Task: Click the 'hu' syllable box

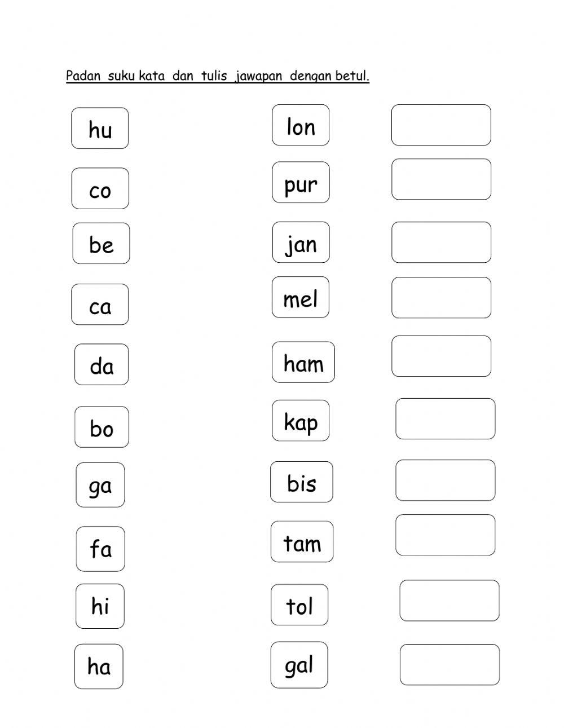Action: 100,129
